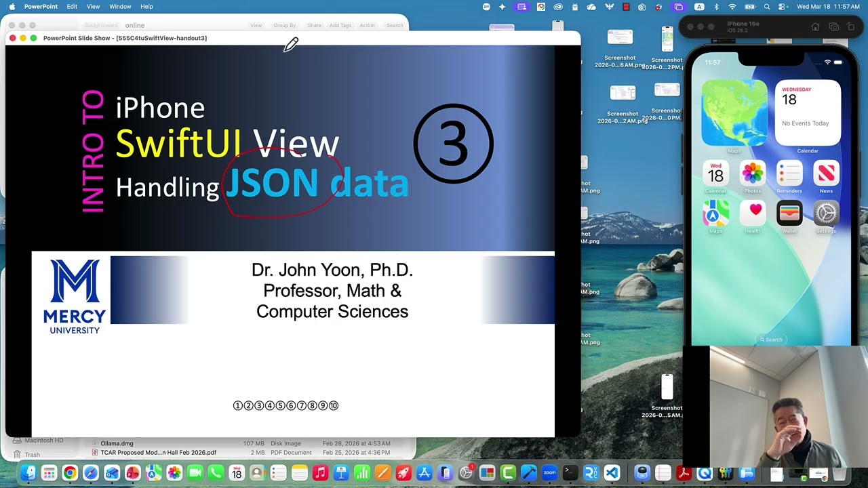Click Group By in background Finder toolbar
868x488 pixels.
[x=285, y=26]
